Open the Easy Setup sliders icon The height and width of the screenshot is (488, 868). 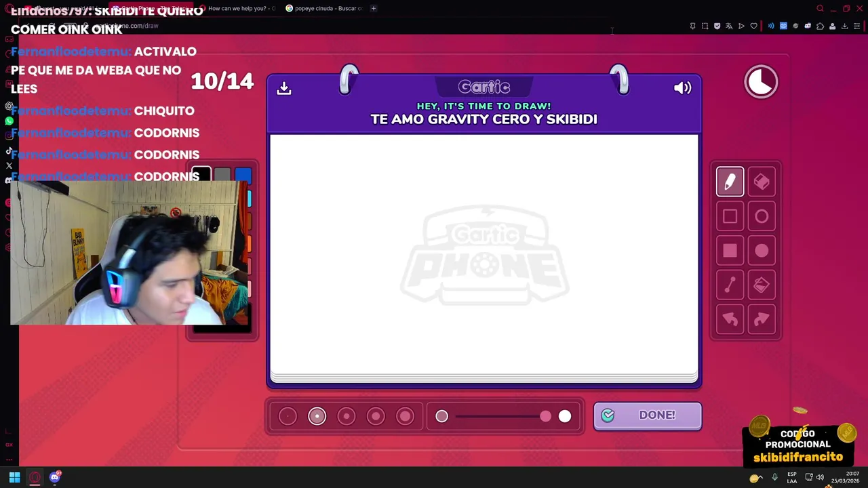pyautogui.click(x=856, y=26)
